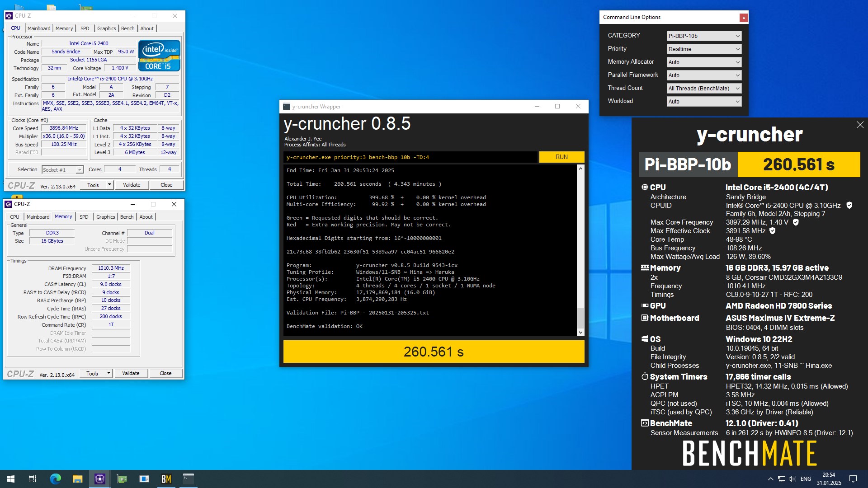868x488 pixels.
Task: Click Motherboard icon in BenchMate panel
Action: pyautogui.click(x=645, y=318)
